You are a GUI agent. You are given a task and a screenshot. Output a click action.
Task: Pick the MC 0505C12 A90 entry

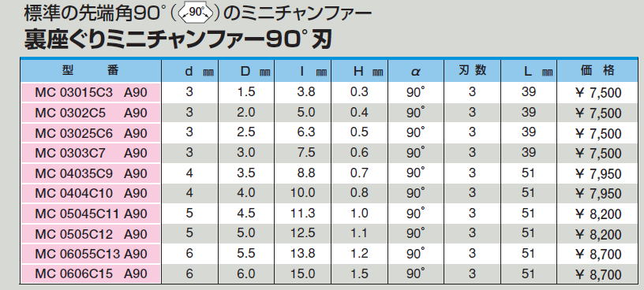pos(90,234)
